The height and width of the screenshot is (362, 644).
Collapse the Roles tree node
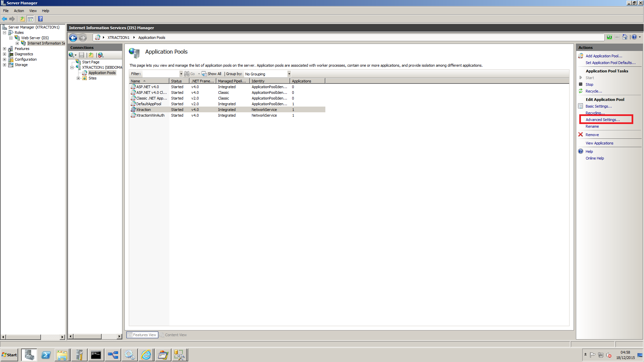(5, 33)
